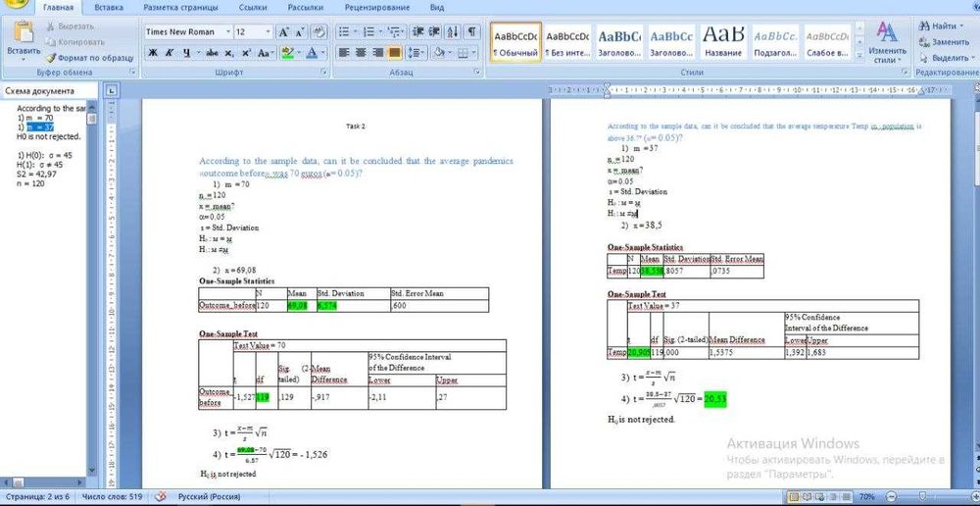980x506 pixels.
Task: Toggle strikethrough (abc) formatting
Action: pyautogui.click(x=212, y=53)
